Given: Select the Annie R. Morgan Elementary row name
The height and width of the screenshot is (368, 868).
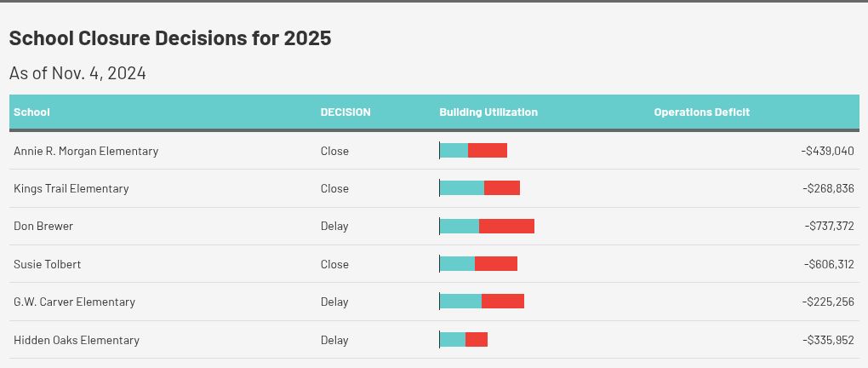Looking at the screenshot, I should coord(86,151).
